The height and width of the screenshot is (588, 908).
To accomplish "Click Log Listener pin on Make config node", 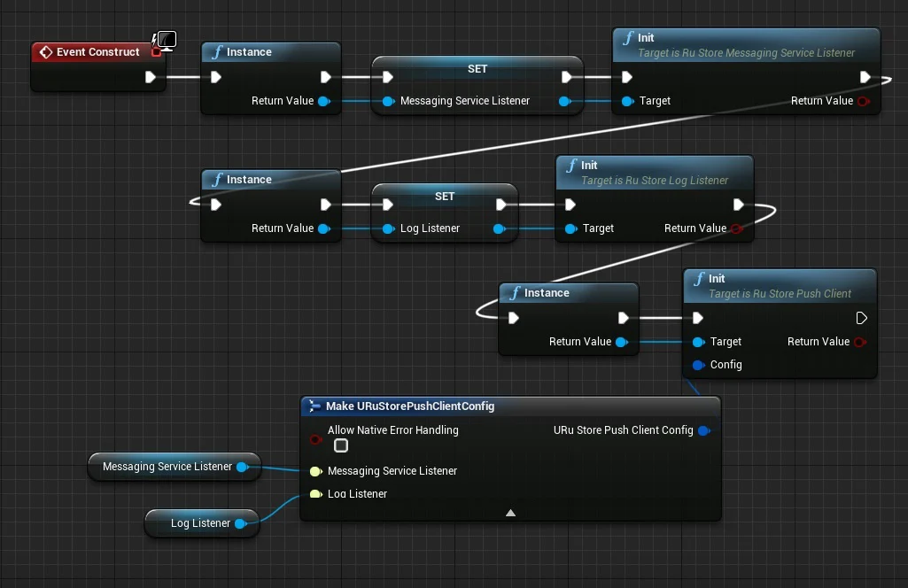I will pos(316,494).
